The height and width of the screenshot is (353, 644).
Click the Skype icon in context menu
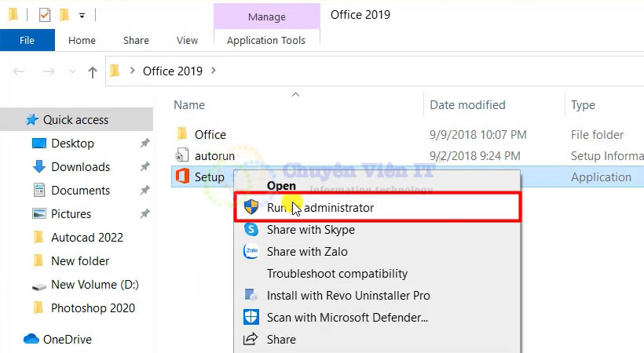click(251, 230)
